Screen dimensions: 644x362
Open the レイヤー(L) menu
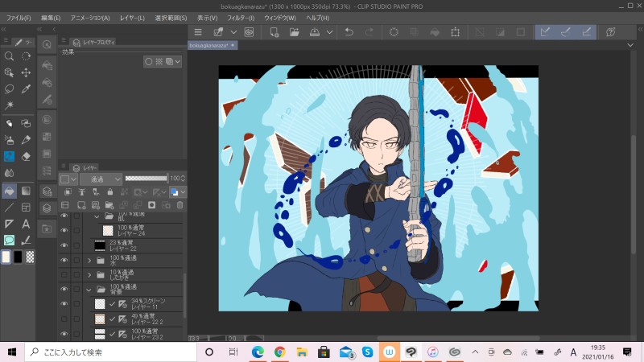(132, 18)
